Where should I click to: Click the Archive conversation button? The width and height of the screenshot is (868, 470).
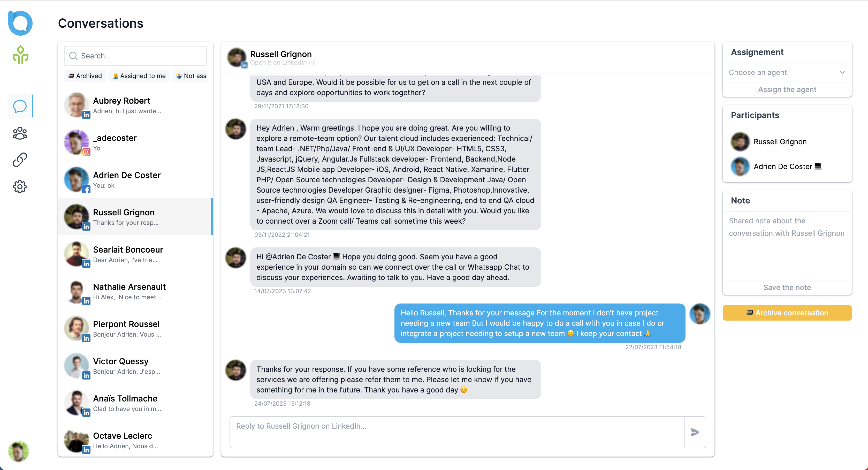[x=787, y=313]
